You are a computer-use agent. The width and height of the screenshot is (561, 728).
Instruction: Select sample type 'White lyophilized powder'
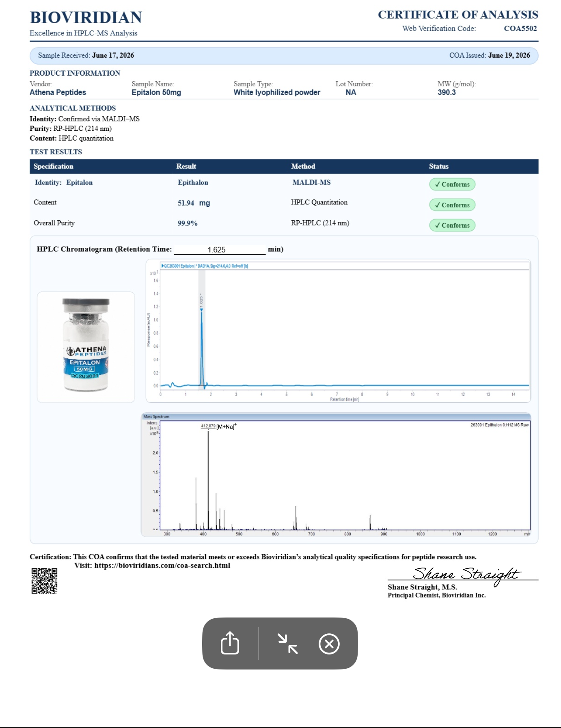[277, 92]
